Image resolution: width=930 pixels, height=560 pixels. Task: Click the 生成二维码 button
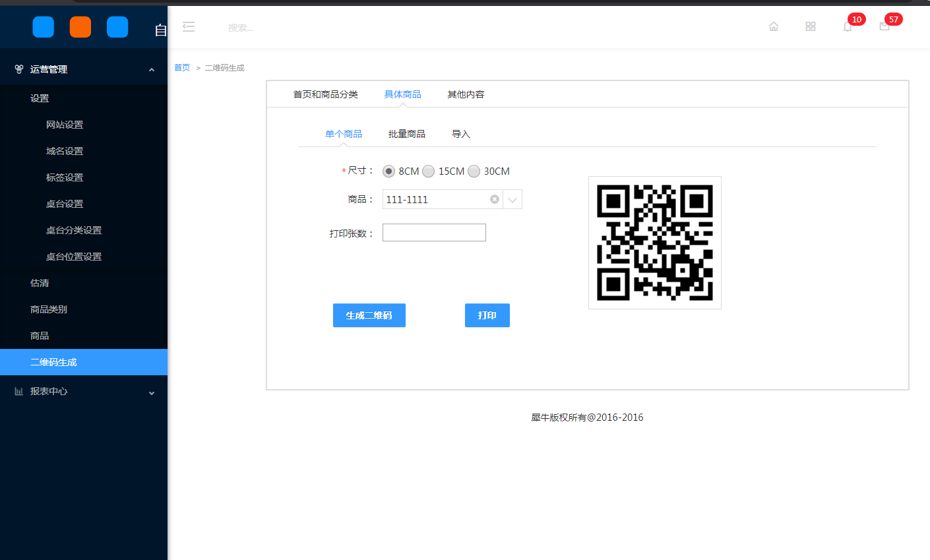[x=369, y=315]
